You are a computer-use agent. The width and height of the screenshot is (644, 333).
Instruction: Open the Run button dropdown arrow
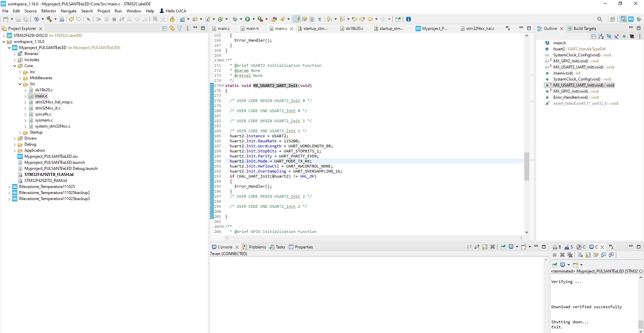pos(254,19)
